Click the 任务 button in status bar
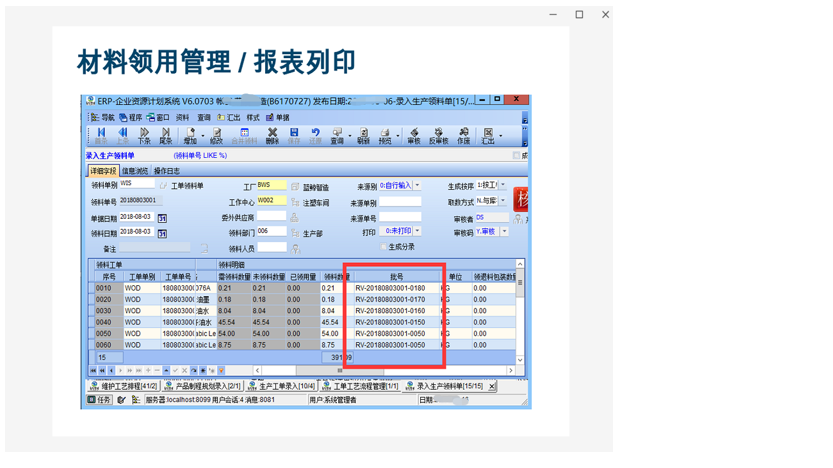Screen dimensions: 833x468 tap(99, 400)
